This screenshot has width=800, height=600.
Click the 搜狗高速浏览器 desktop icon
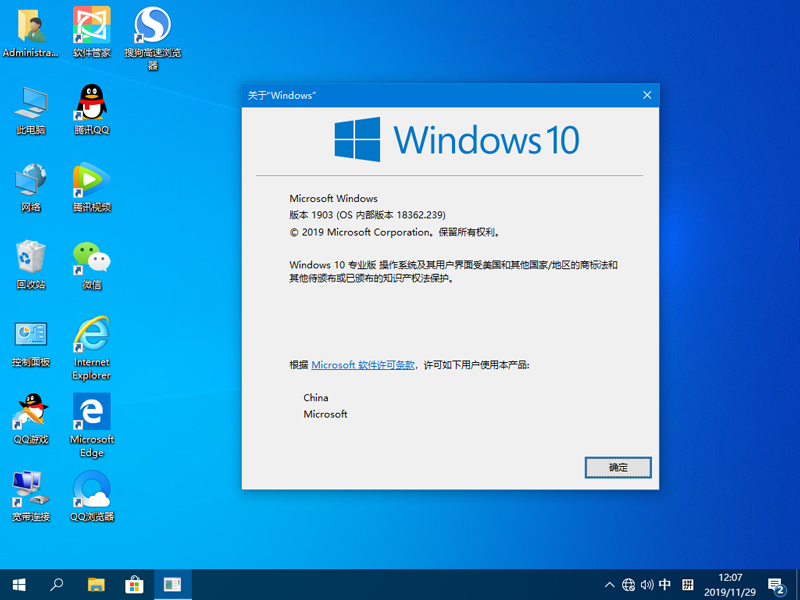153,30
